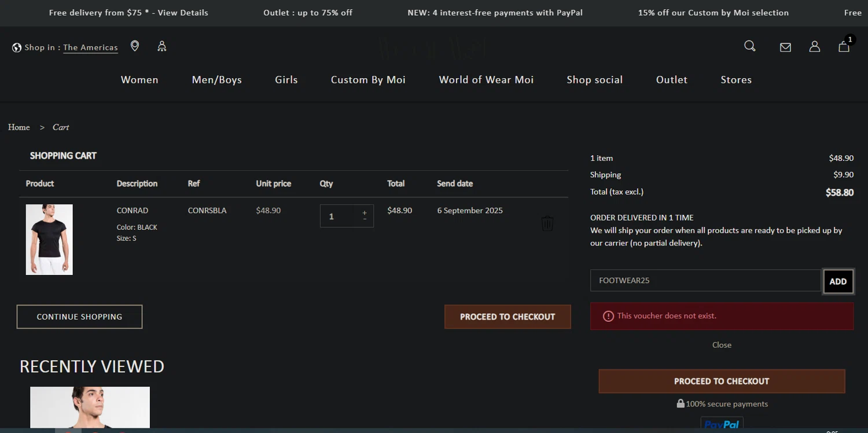Screen dimensions: 868x433
Task: Click the 6 September 2025 send date
Action: [x=470, y=211]
